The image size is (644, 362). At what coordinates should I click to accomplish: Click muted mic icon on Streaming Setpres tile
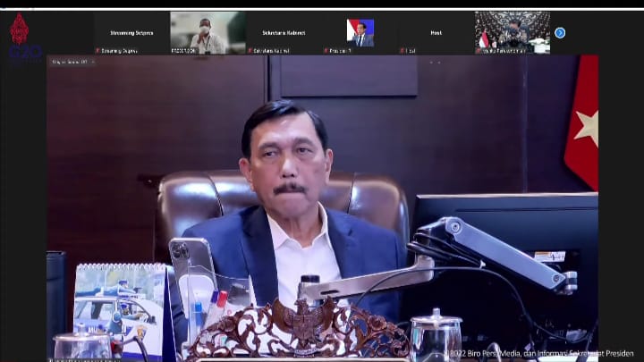[97, 51]
